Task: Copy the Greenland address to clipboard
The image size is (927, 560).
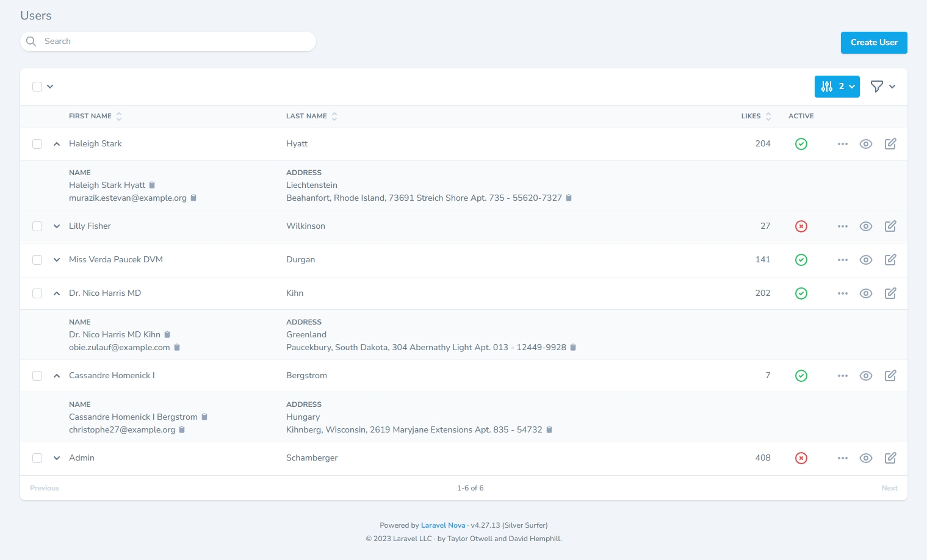Action: [x=572, y=347]
